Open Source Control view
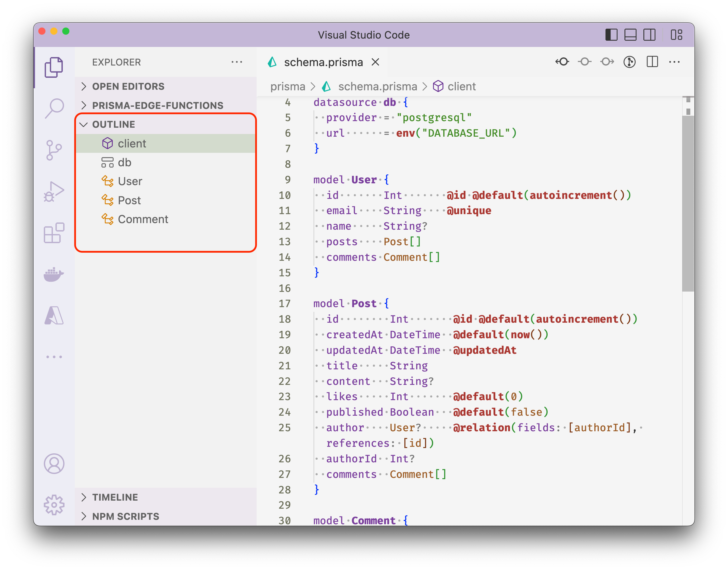The width and height of the screenshot is (728, 570). (54, 150)
